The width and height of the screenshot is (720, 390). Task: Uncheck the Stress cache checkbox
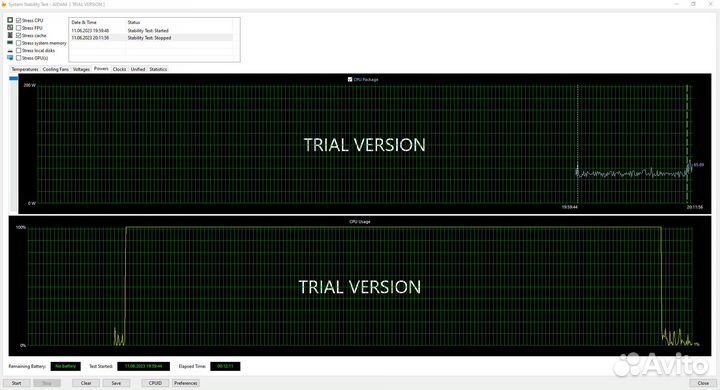18,35
